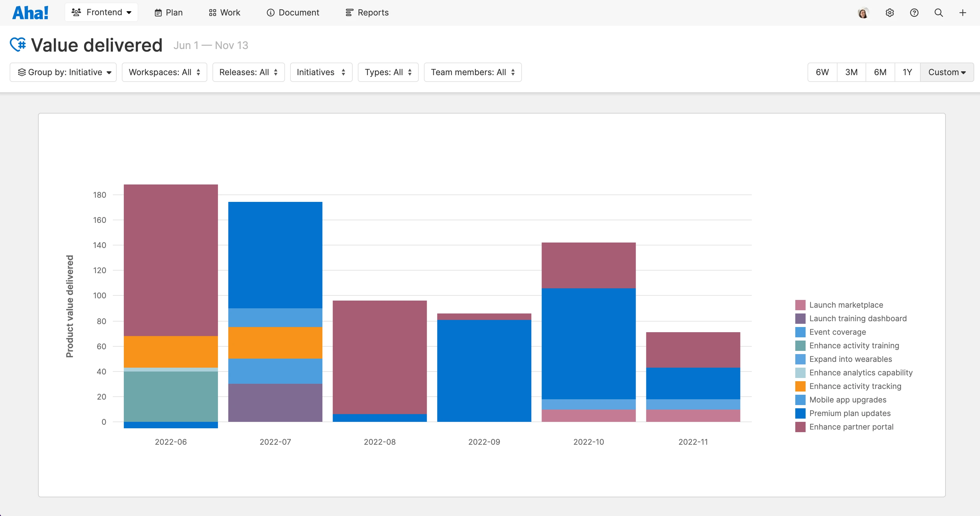This screenshot has width=980, height=516.
Task: Click the Value delivered heart icon
Action: [17, 44]
